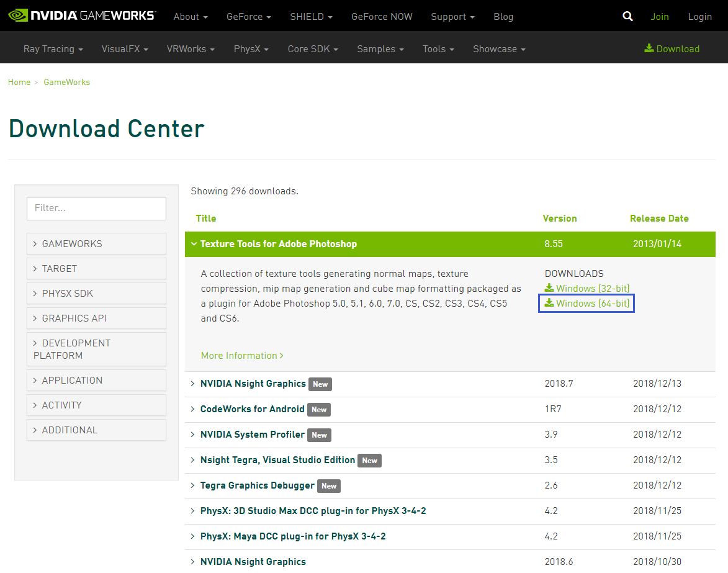Open the search magnifier icon
Screen dimensions: 728x573
[627, 17]
